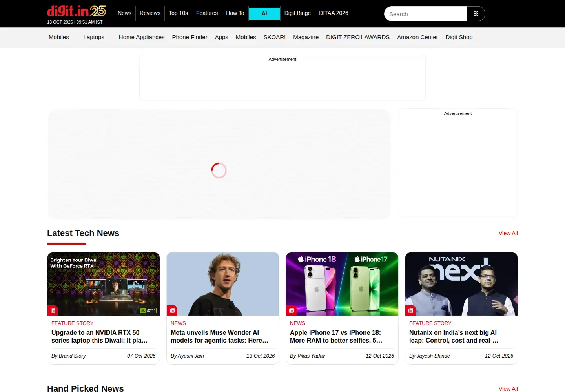The image size is (565, 392).
Task: Open Digit Binge
Action: coord(297,13)
